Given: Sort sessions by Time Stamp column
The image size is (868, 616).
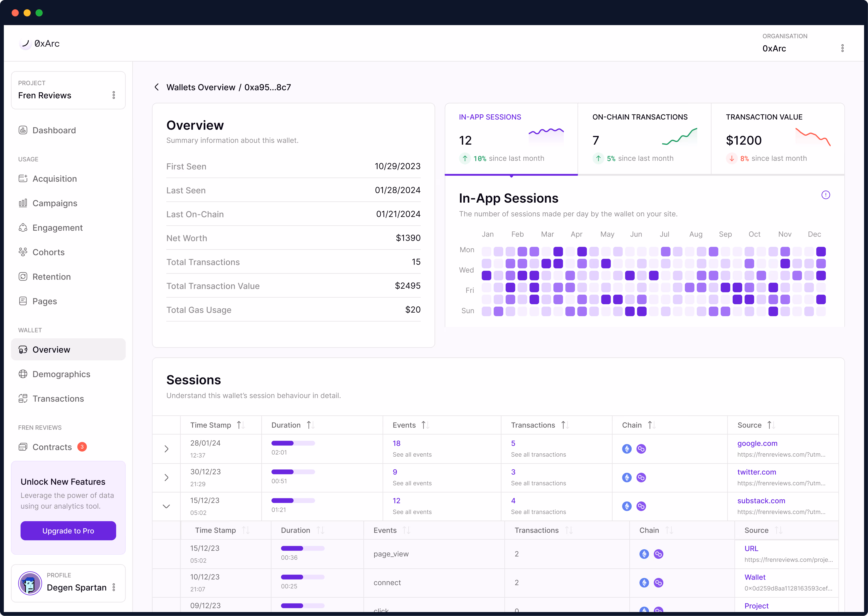Looking at the screenshot, I should pyautogui.click(x=241, y=425).
